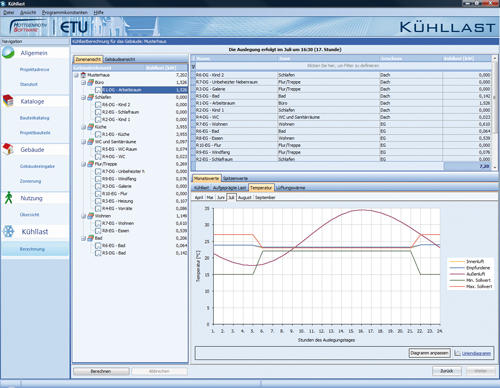Viewport: 500px width, 388px height.
Task: Open the Programmkonstanten menu
Action: tap(65, 12)
